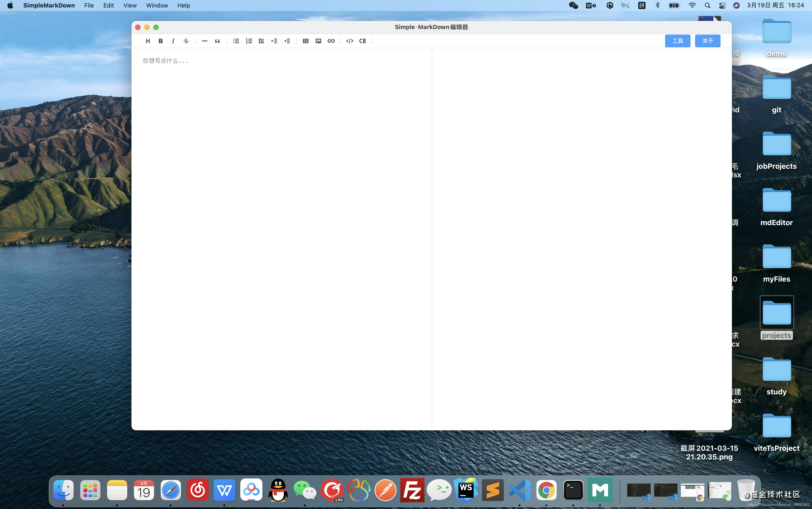
Task: Increase the list indent
Action: tap(274, 41)
